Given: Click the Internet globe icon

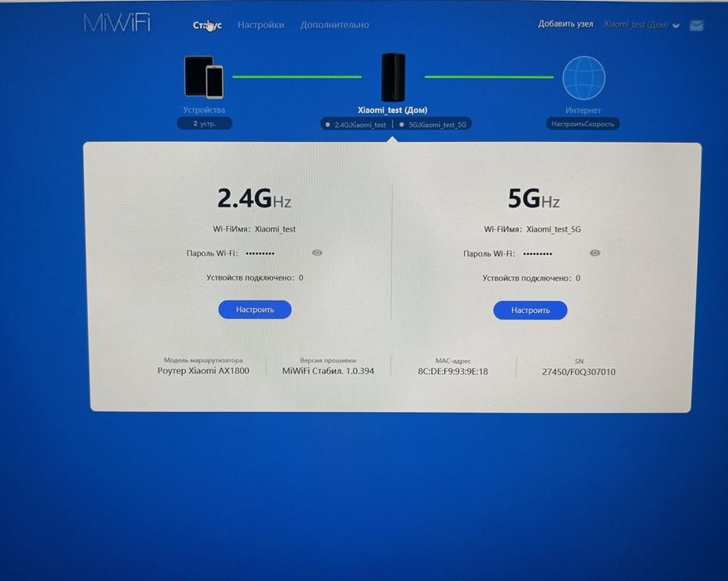Looking at the screenshot, I should pos(584,78).
